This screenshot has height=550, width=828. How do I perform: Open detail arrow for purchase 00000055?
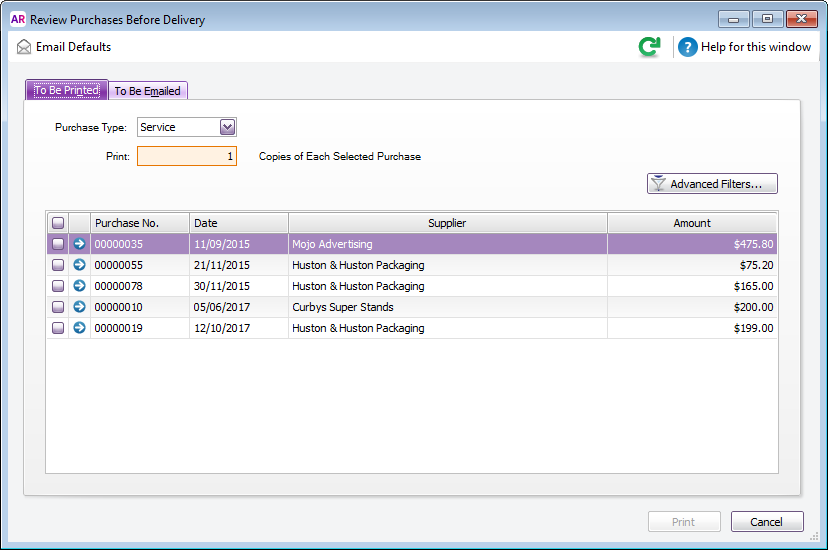tap(79, 265)
